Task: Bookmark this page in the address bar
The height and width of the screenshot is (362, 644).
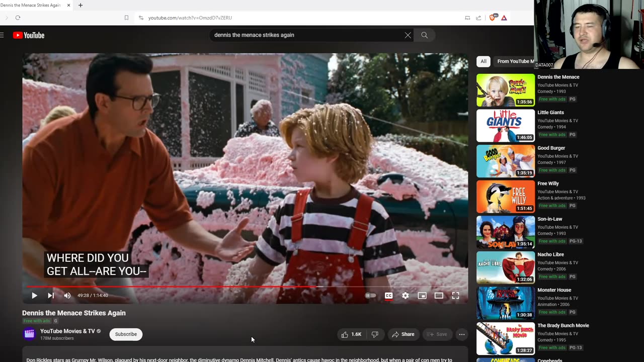Action: [x=126, y=18]
